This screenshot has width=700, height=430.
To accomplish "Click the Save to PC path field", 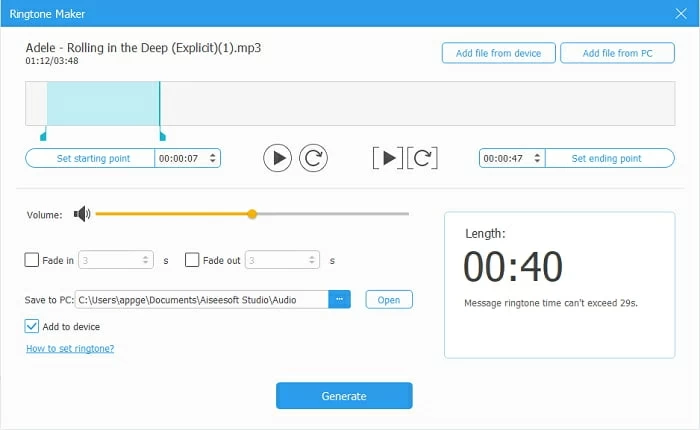I will coord(201,299).
